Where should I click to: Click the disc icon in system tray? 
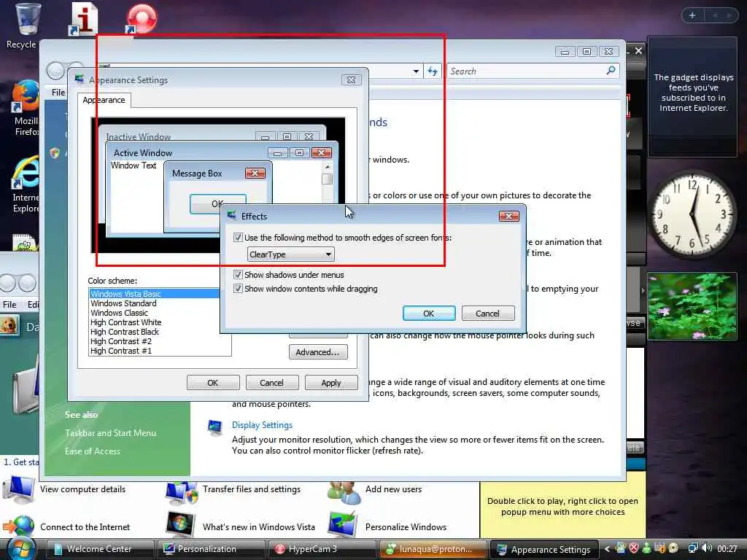(x=673, y=548)
